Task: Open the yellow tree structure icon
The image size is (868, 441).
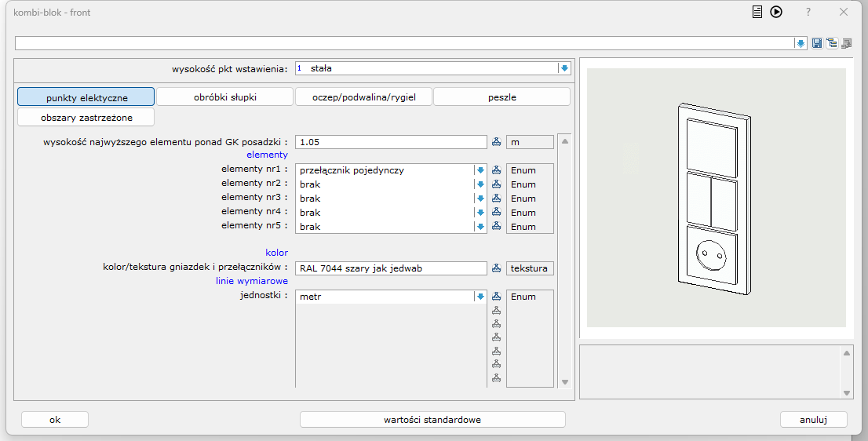Action: pos(831,43)
